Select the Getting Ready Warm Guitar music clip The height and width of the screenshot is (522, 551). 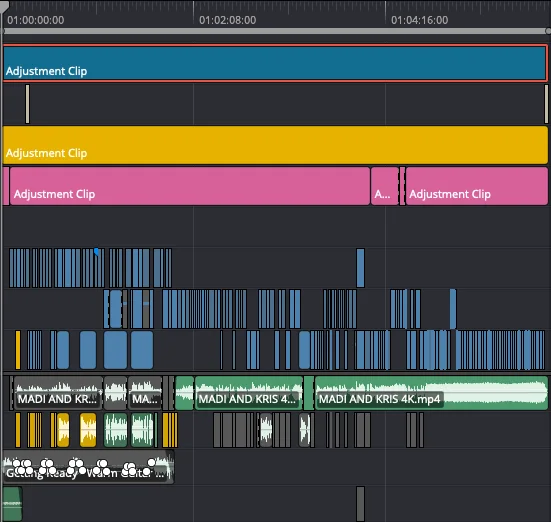tap(88, 468)
